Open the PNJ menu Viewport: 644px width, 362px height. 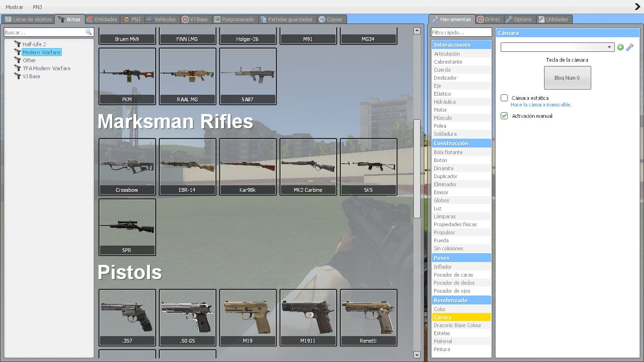click(x=38, y=7)
